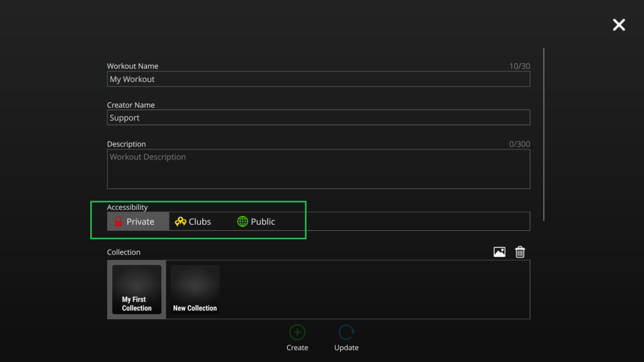
Task: Click empty area of the Collection list
Action: (x=374, y=290)
